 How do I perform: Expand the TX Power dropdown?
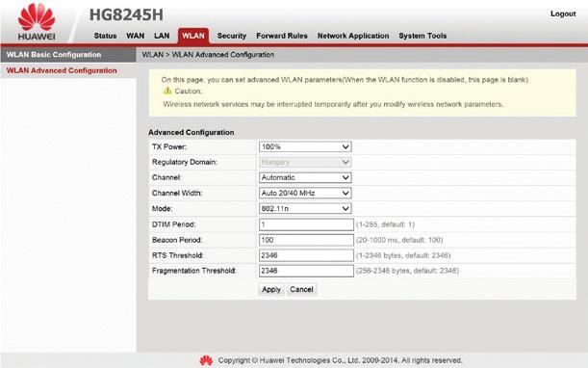pos(305,146)
